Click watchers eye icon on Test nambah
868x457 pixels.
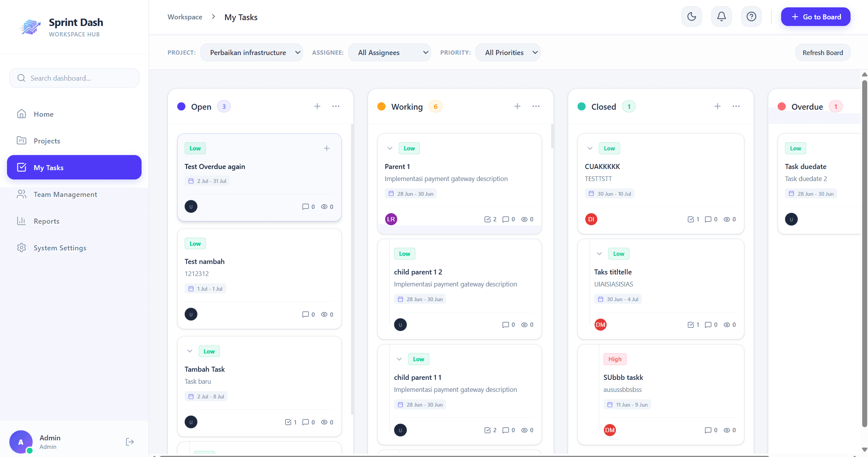tap(324, 314)
